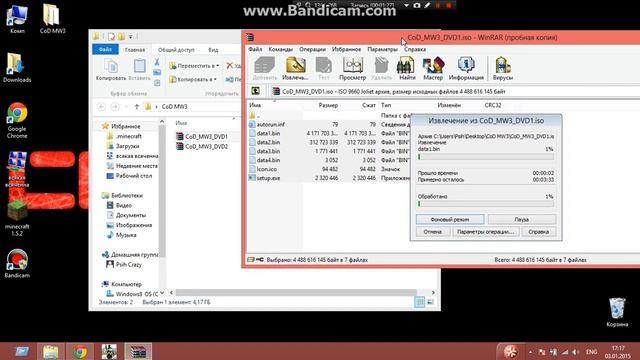Open the Компьютер desktop icon
Screen dimensions: 640x360
tap(17, 18)
